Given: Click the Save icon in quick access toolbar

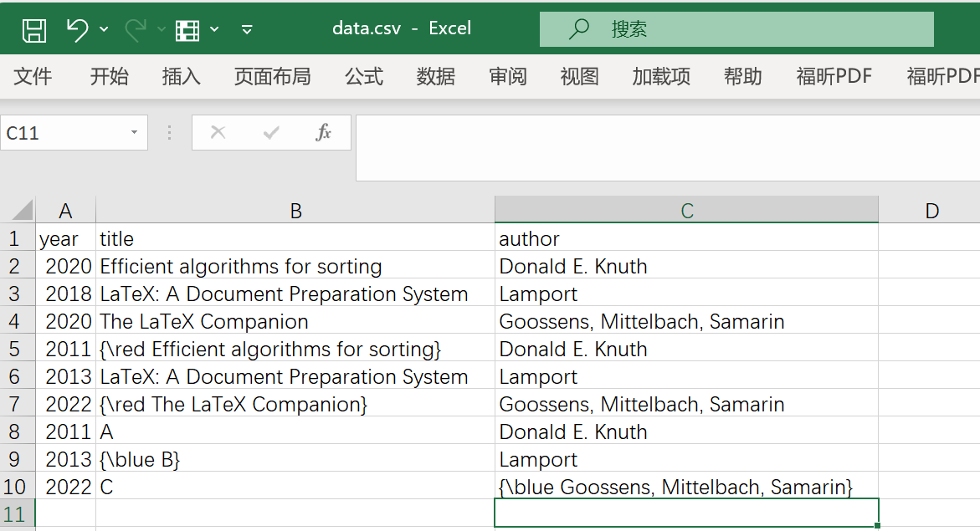Looking at the screenshot, I should click(33, 29).
